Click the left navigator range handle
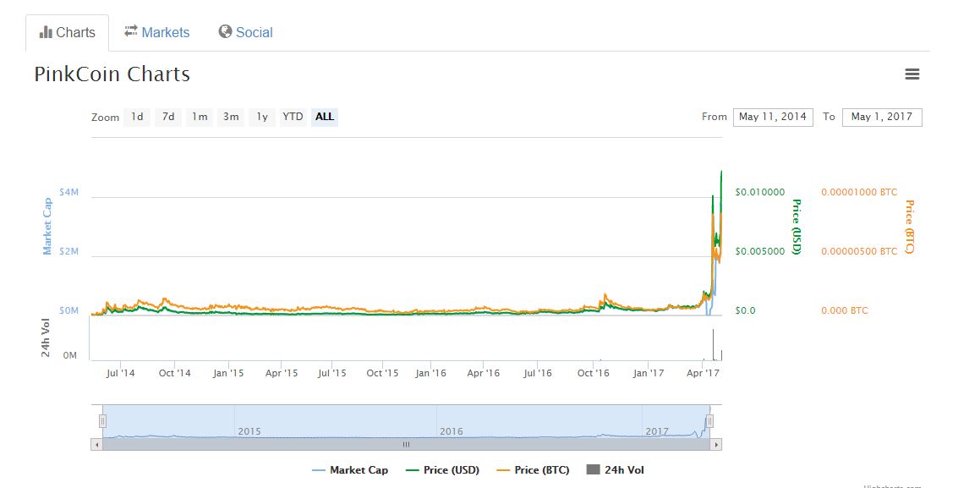The height and width of the screenshot is (488, 980). point(102,421)
